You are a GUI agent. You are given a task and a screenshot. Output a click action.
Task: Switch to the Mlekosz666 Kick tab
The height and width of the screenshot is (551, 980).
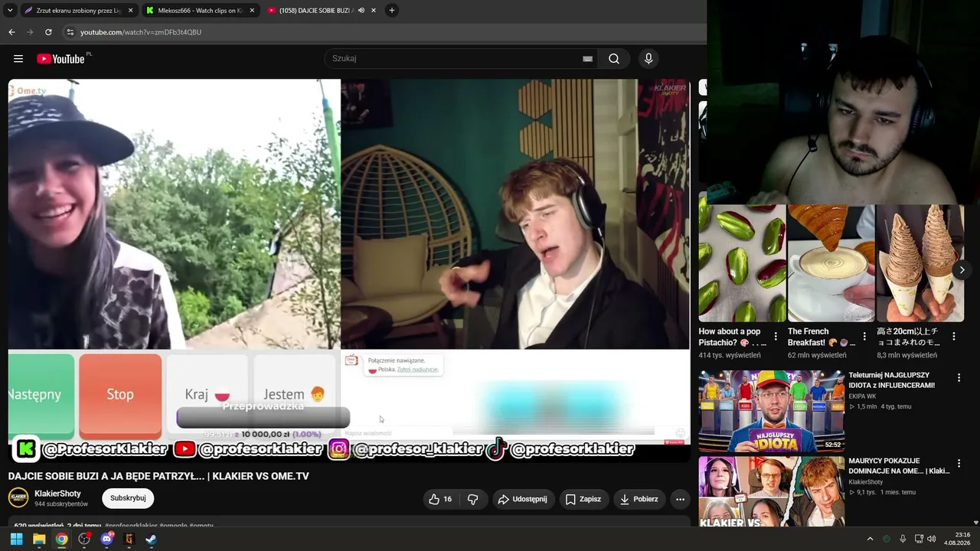click(x=201, y=11)
